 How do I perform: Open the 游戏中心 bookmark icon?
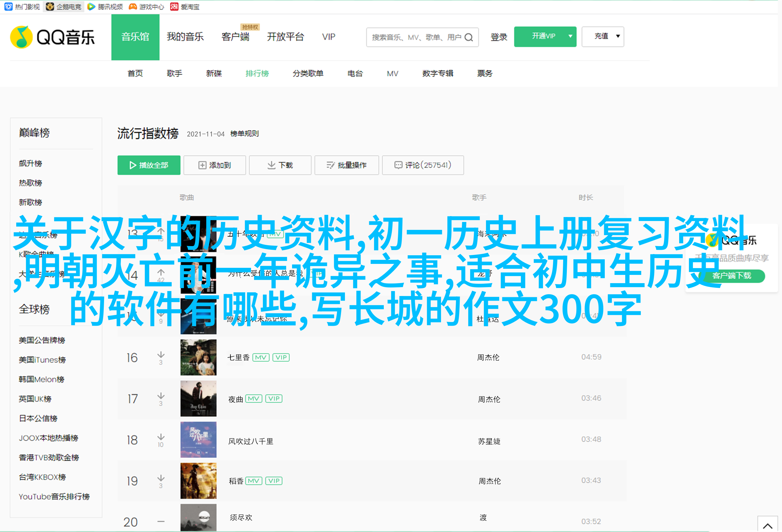coord(133,7)
